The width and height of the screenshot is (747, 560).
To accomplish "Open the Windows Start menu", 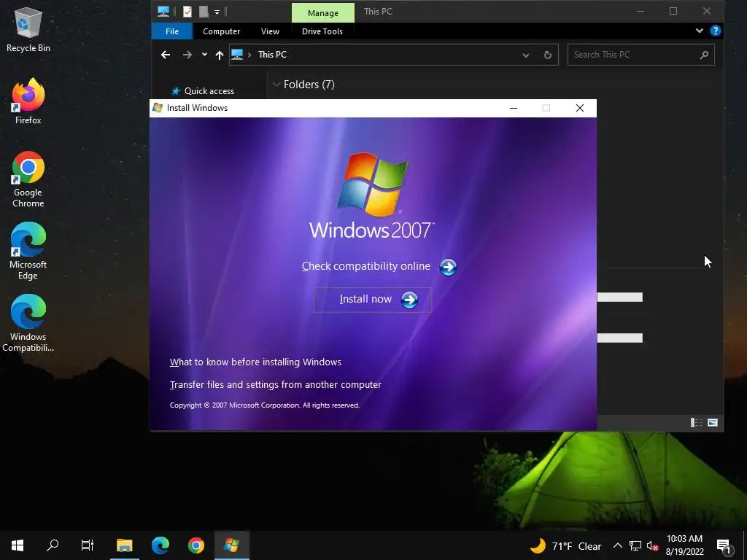I will [x=18, y=545].
